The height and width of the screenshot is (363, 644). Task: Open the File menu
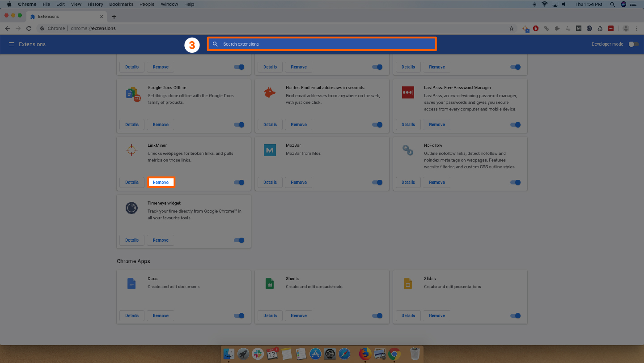coord(46,4)
